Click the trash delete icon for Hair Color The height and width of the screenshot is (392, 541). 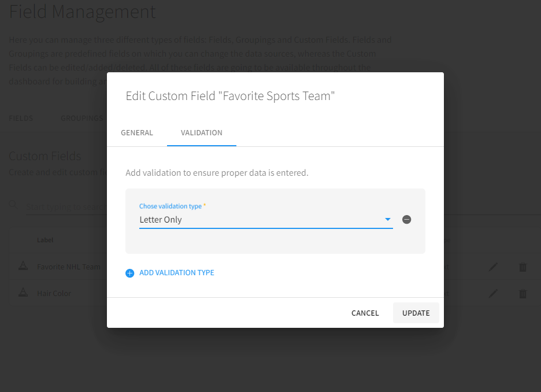tap(523, 294)
